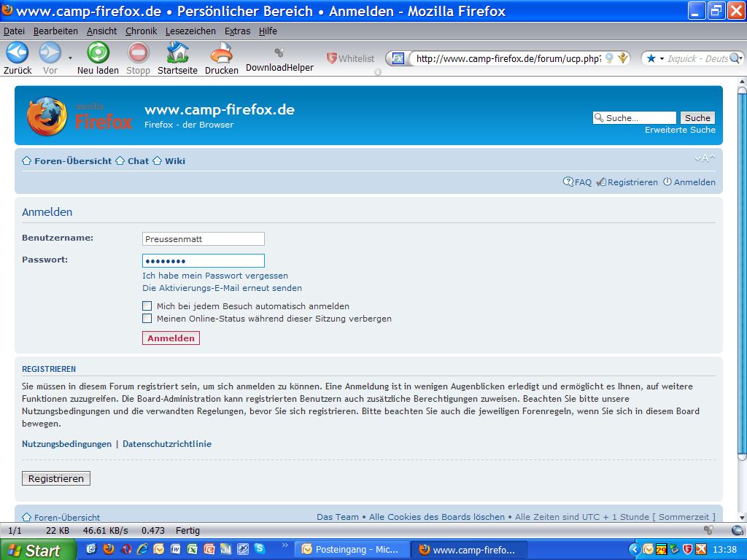Click the scrollbar down arrow

click(742, 517)
